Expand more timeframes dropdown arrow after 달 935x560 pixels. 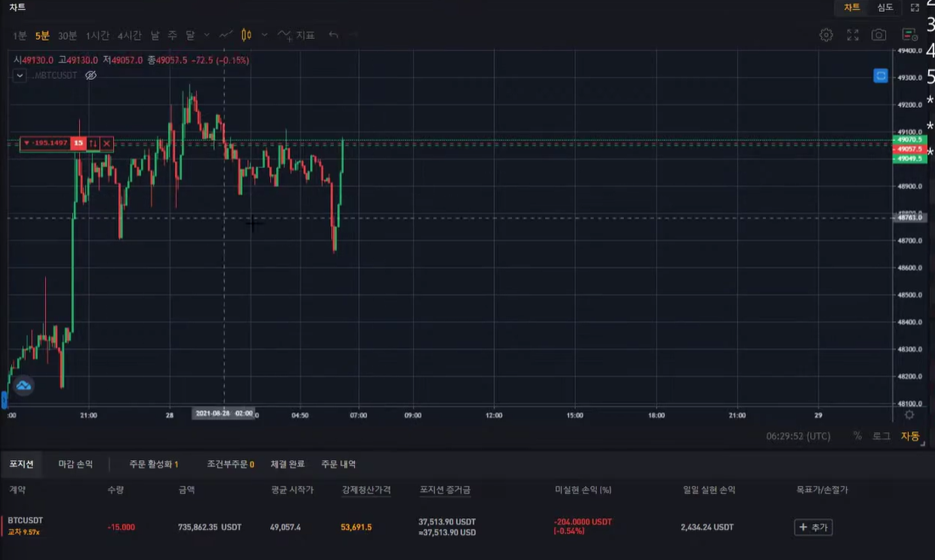(x=207, y=35)
